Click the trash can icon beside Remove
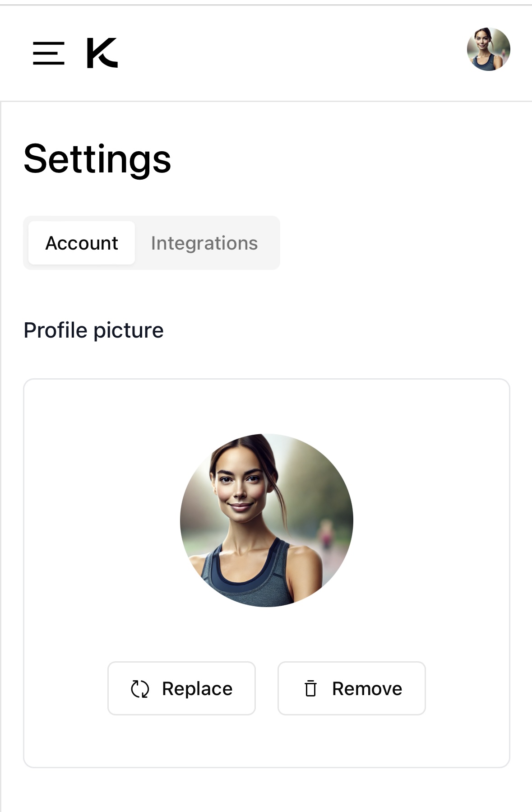The width and height of the screenshot is (532, 812). click(x=310, y=689)
